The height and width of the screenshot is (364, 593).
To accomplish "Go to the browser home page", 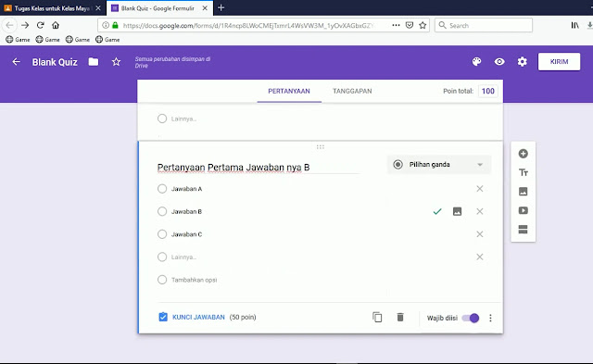I will [x=56, y=25].
